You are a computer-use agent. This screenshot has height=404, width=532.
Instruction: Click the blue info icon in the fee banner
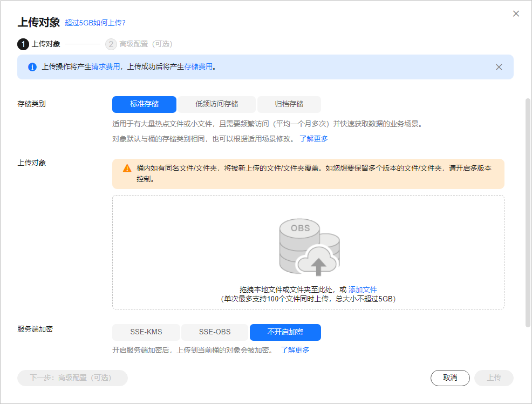pos(32,67)
